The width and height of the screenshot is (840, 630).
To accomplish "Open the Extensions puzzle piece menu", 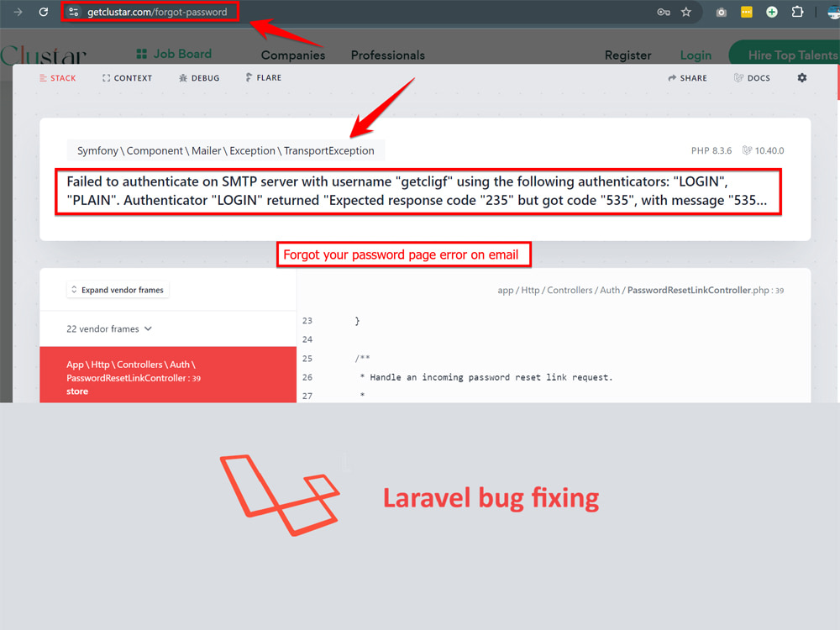I will [x=797, y=12].
